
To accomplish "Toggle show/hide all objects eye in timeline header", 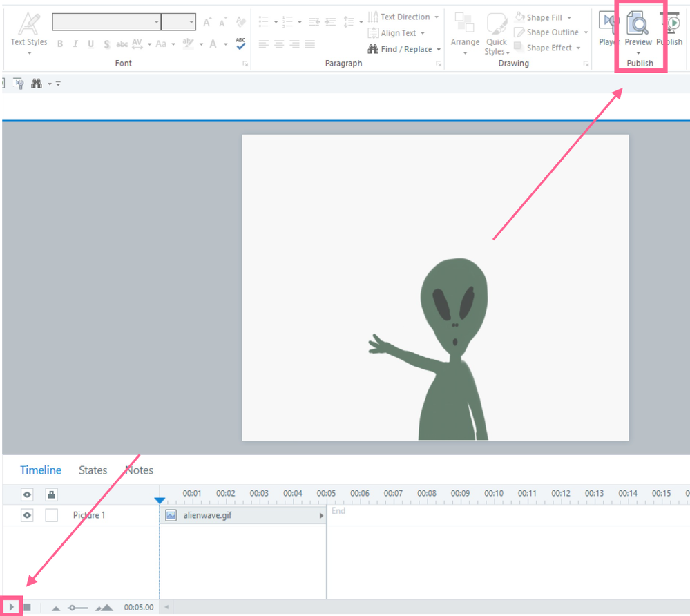I will 27,494.
